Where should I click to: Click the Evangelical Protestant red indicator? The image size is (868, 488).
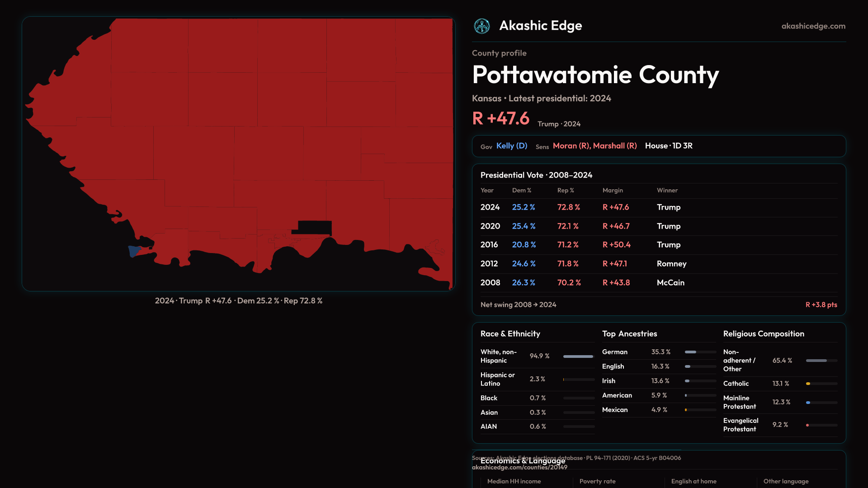click(808, 425)
